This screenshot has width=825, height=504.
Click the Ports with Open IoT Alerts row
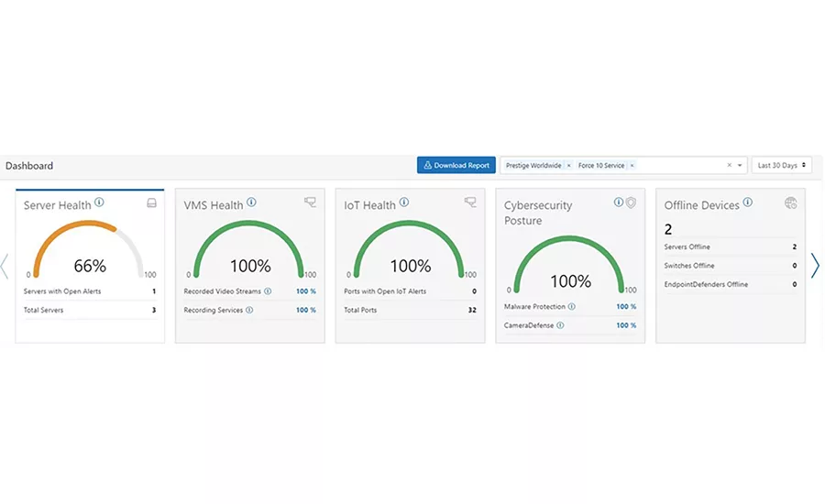pyautogui.click(x=410, y=290)
